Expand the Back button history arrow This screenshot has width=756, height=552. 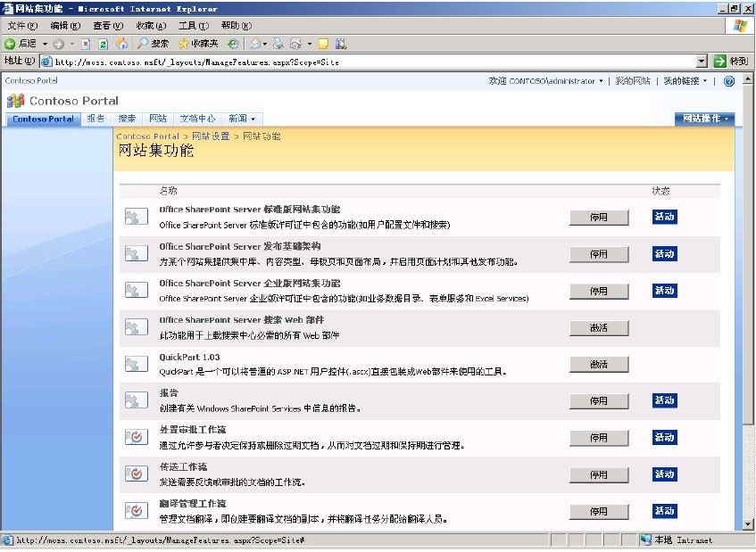coord(46,44)
